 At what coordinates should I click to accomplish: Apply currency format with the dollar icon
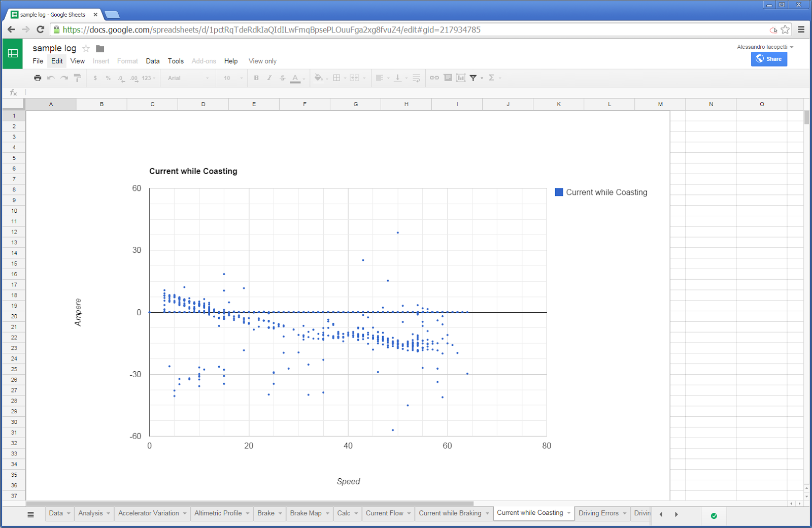tap(95, 78)
